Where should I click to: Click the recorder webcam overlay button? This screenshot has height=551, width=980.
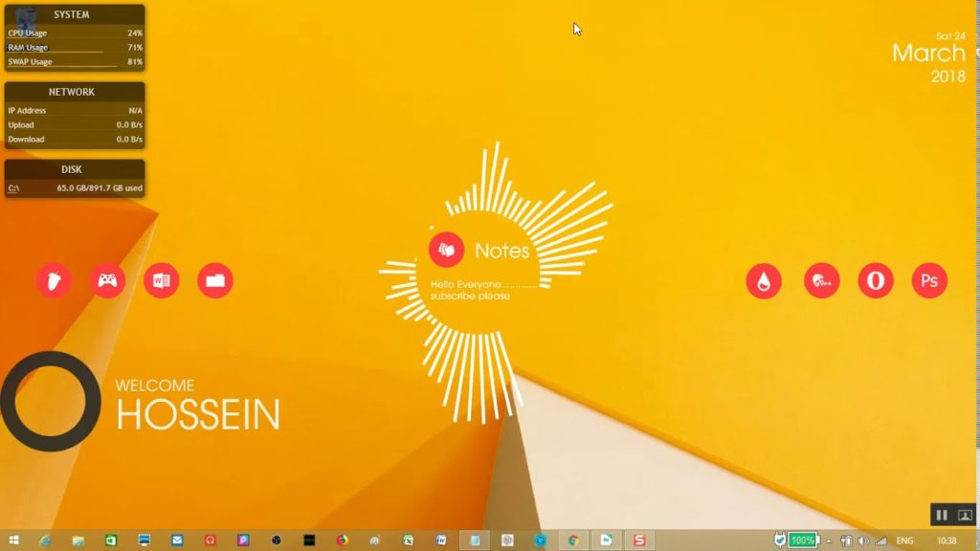tap(965, 516)
